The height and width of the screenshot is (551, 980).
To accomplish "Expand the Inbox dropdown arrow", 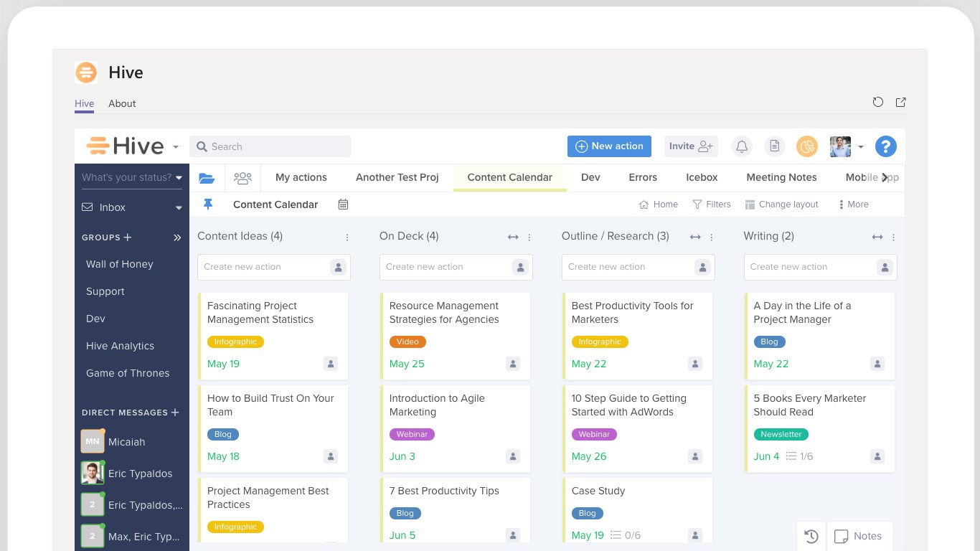I will 179,208.
